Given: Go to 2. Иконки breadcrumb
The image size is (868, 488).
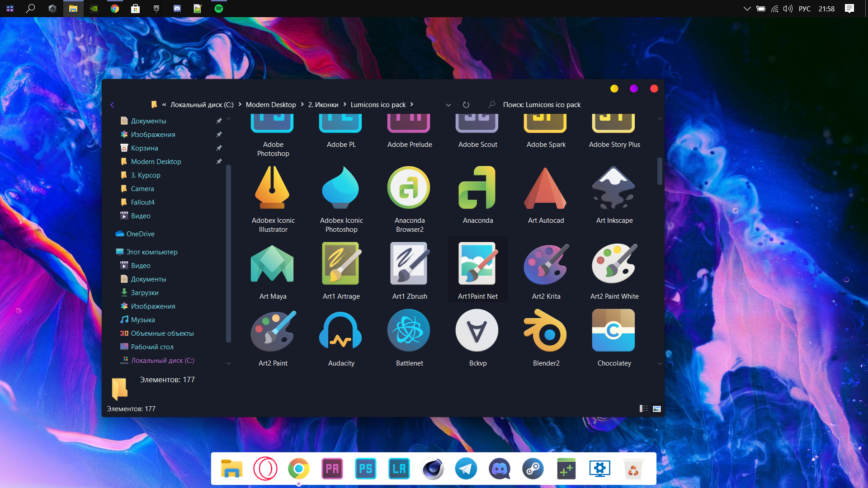Looking at the screenshot, I should tap(323, 104).
